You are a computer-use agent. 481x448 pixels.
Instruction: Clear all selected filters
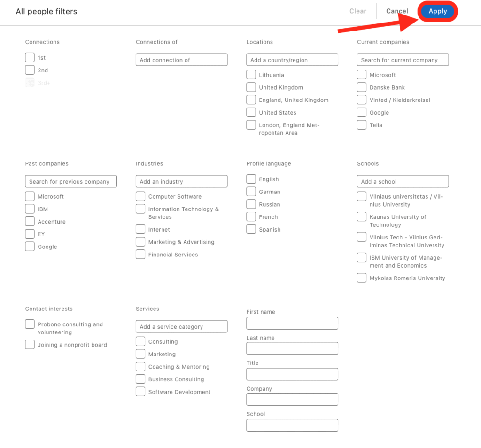357,11
